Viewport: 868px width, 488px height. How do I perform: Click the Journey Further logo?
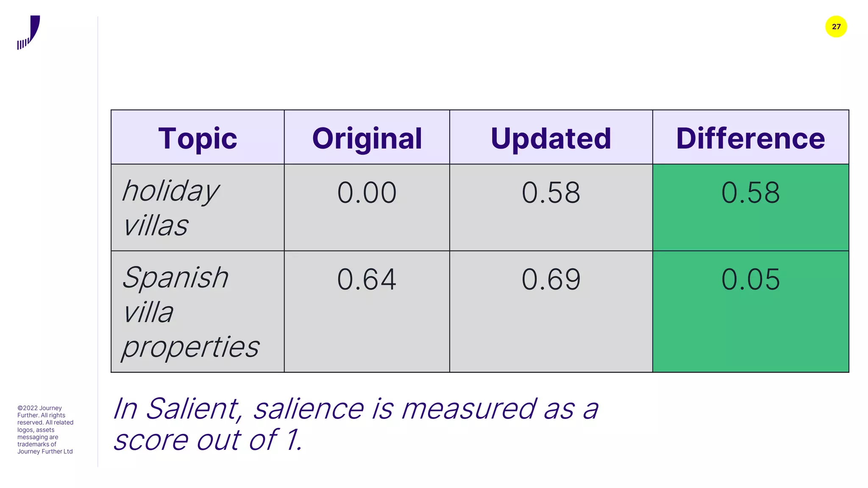coord(29,32)
